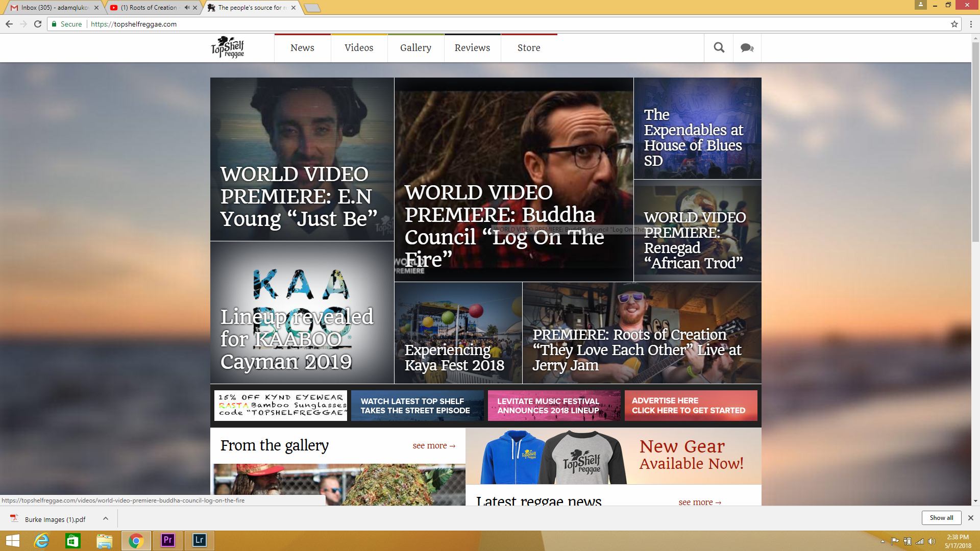Click the Advertise Here red banner
Image resolution: width=980 pixels, height=551 pixels.
coord(691,406)
